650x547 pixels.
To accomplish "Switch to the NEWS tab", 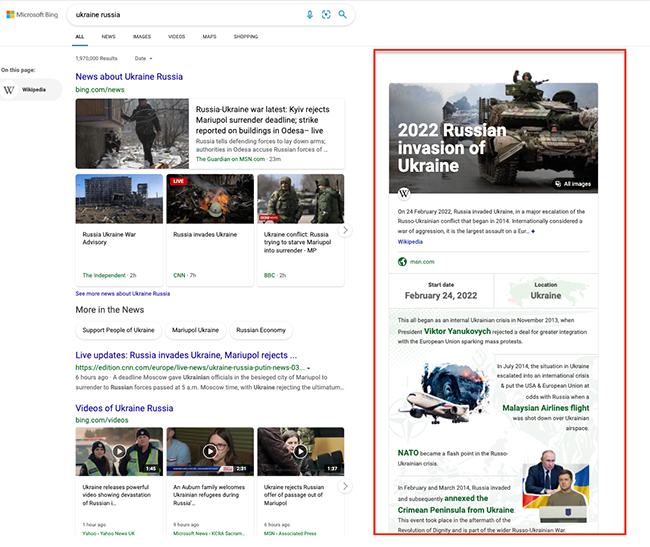I will coord(109,36).
